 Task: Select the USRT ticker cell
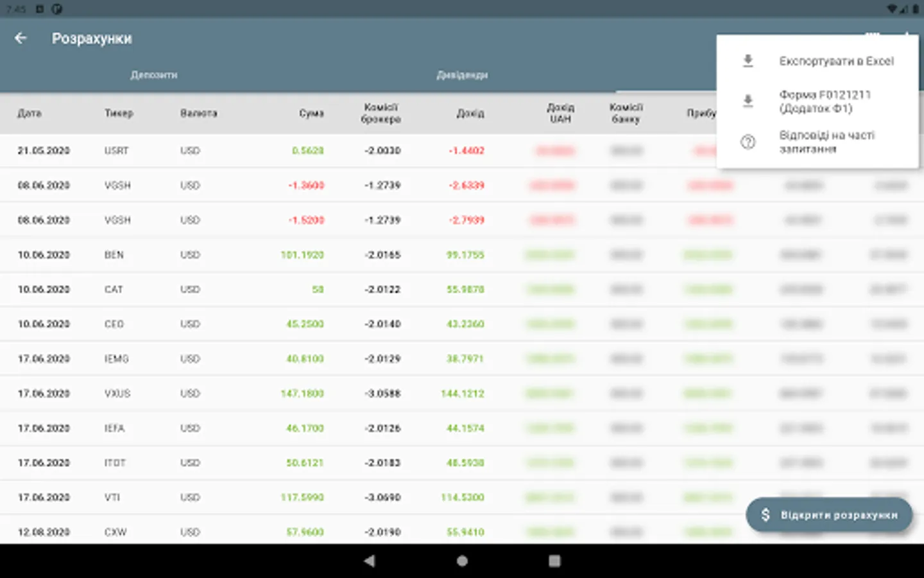[x=117, y=151]
